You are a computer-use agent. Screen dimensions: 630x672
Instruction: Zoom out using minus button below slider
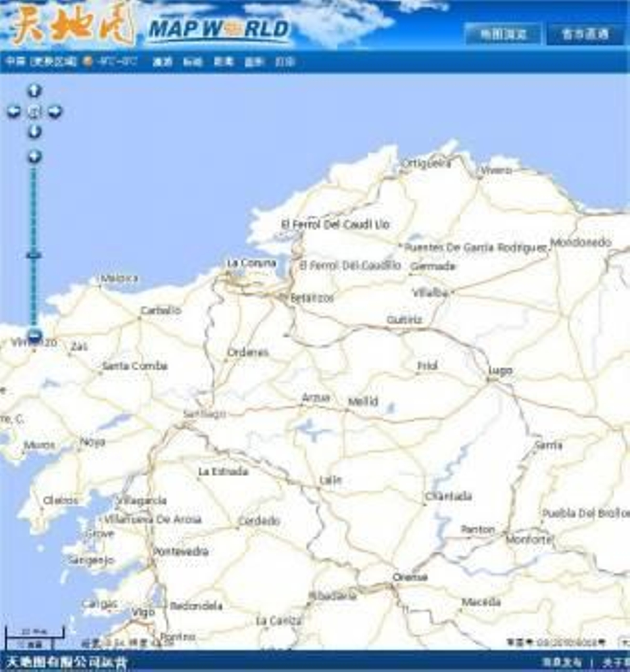pyautogui.click(x=35, y=336)
